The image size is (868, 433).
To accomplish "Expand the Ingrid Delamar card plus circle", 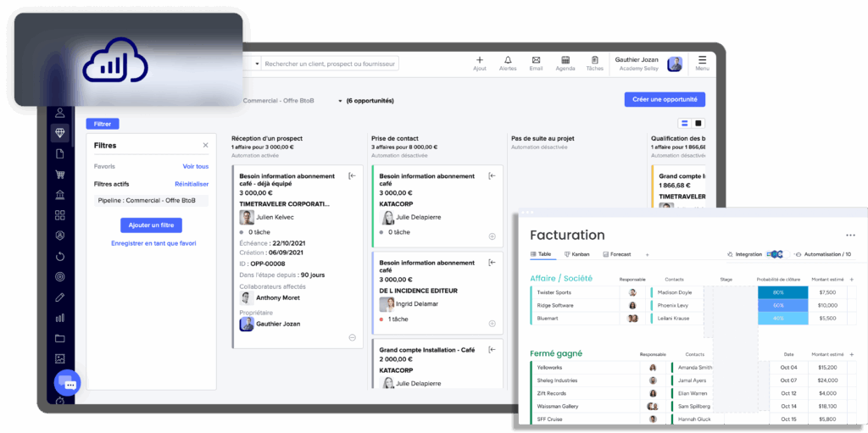I will point(492,324).
